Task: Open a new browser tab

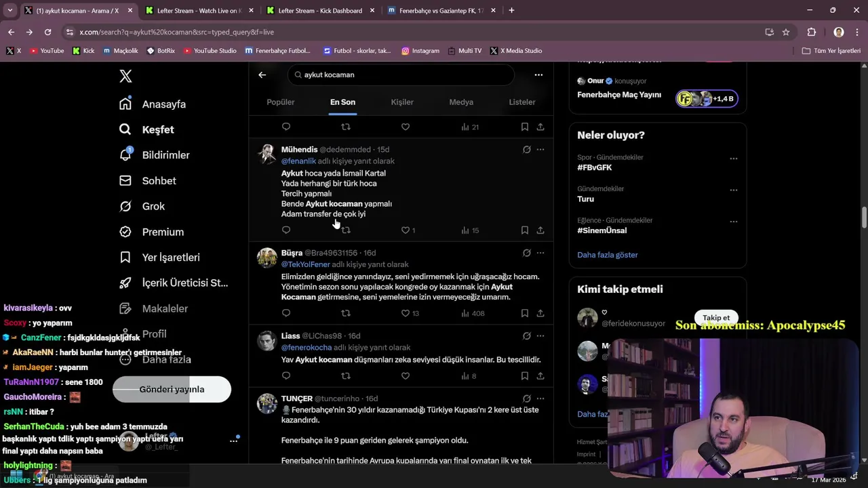Action: click(511, 10)
